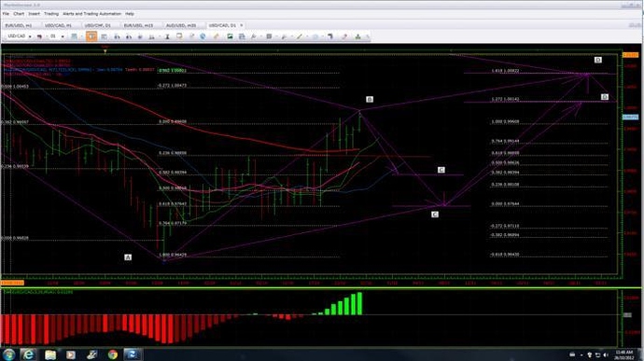Viewport: 644px width, 361px height.
Task: Click the comment label tool icon
Action: (179, 36)
